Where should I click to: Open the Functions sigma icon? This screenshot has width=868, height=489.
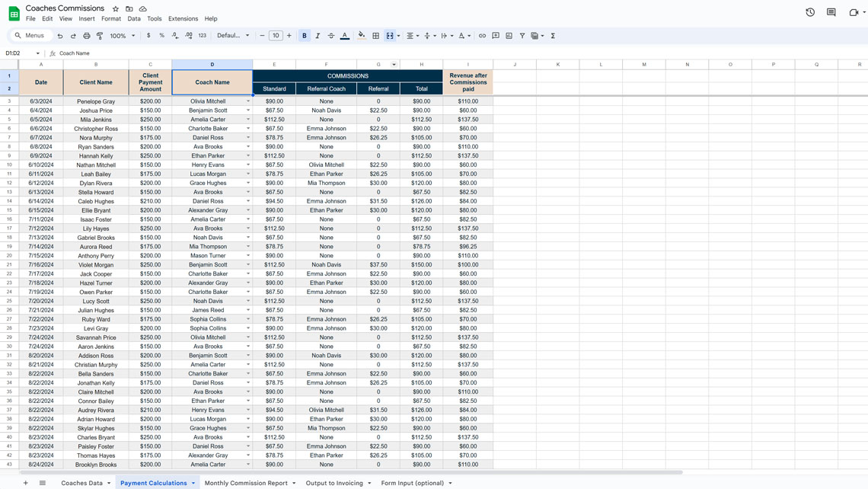(x=553, y=36)
